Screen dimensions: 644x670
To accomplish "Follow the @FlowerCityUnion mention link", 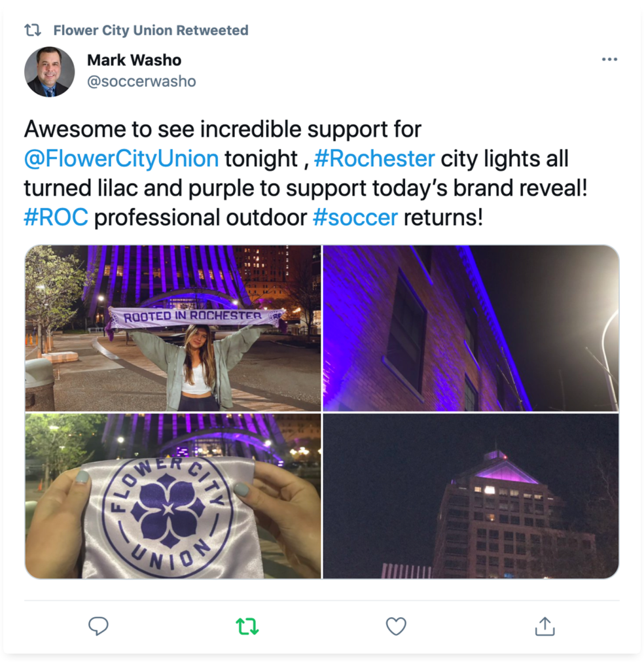I will (121, 158).
